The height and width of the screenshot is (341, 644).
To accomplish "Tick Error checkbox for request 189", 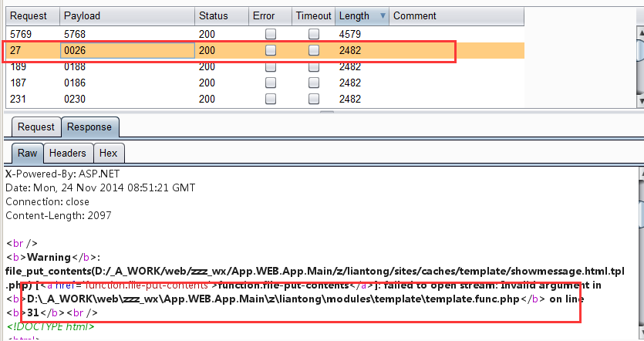I will [x=271, y=66].
